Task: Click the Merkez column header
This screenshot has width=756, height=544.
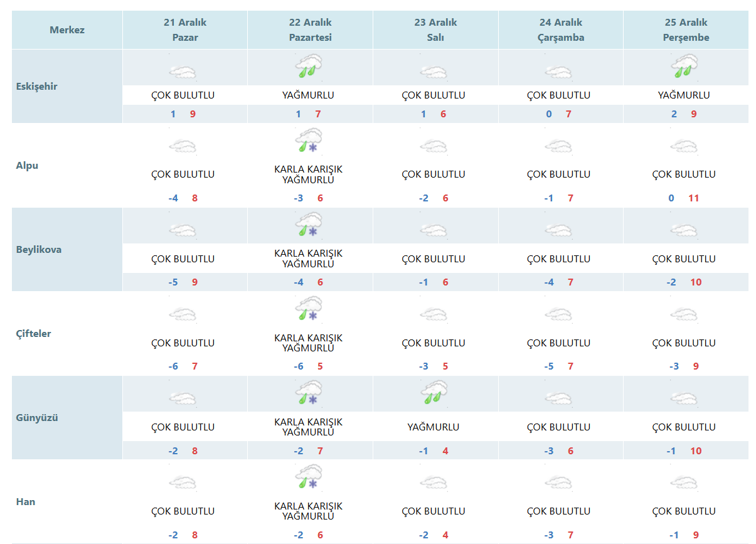Action: point(67,29)
